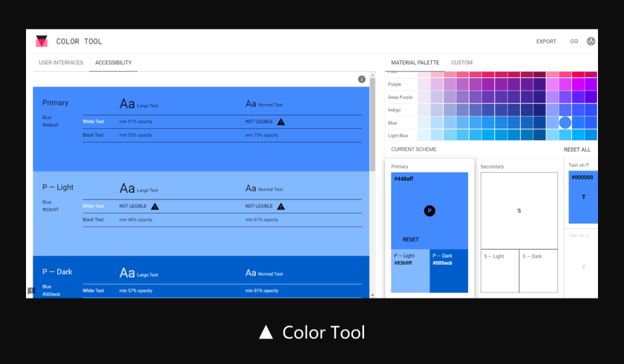Pick the lightest Indigo swatch

point(424,110)
